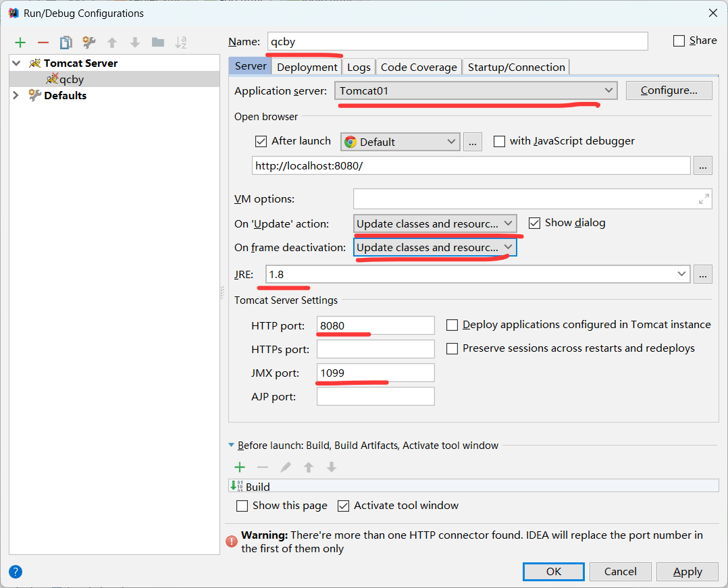Add new configuration with green plus icon

click(20, 43)
